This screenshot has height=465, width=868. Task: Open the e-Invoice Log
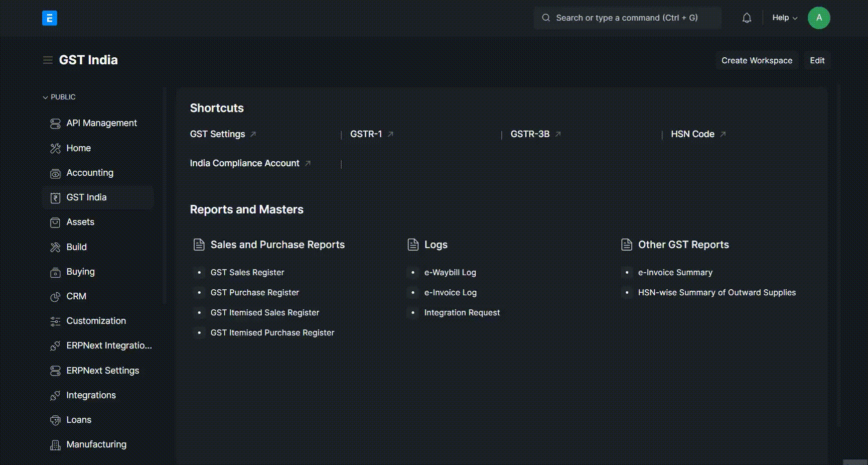click(x=451, y=292)
